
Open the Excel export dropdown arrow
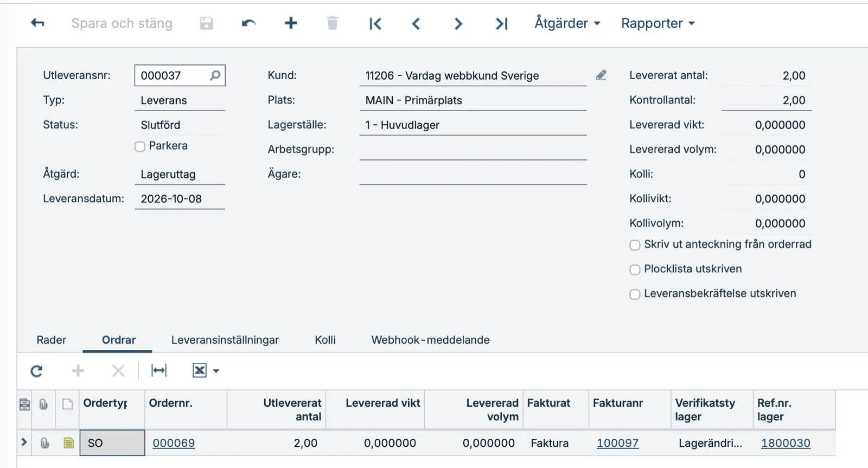(216, 371)
